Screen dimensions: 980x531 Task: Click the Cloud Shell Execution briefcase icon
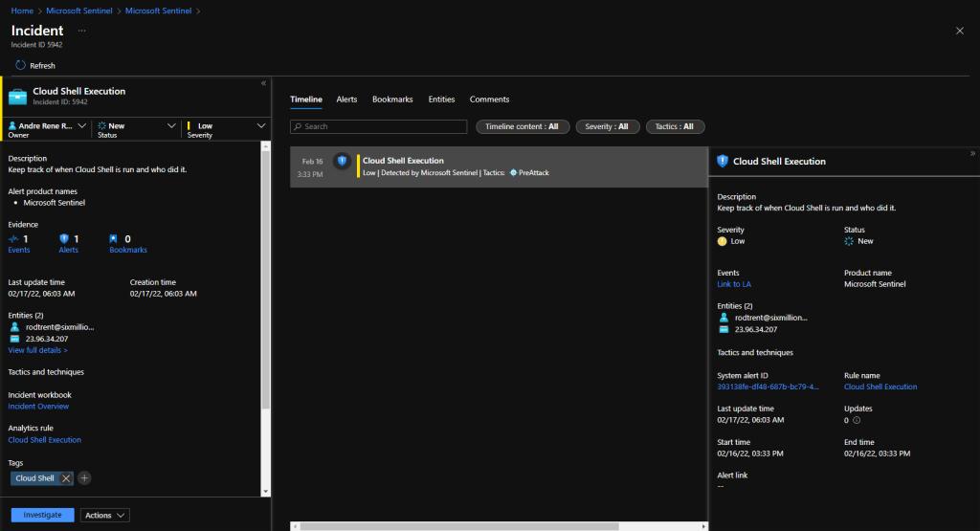point(17,97)
